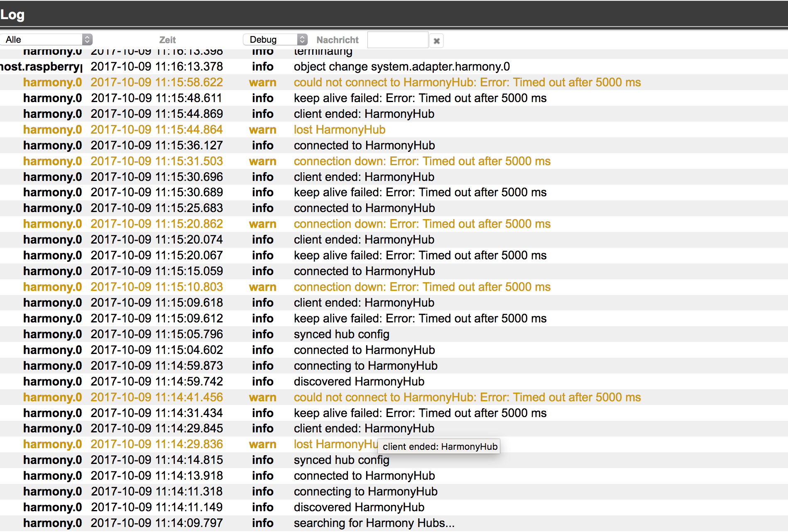Image resolution: width=788 pixels, height=532 pixels.
Task: Open the "Debug" log level dropdown
Action: point(275,39)
